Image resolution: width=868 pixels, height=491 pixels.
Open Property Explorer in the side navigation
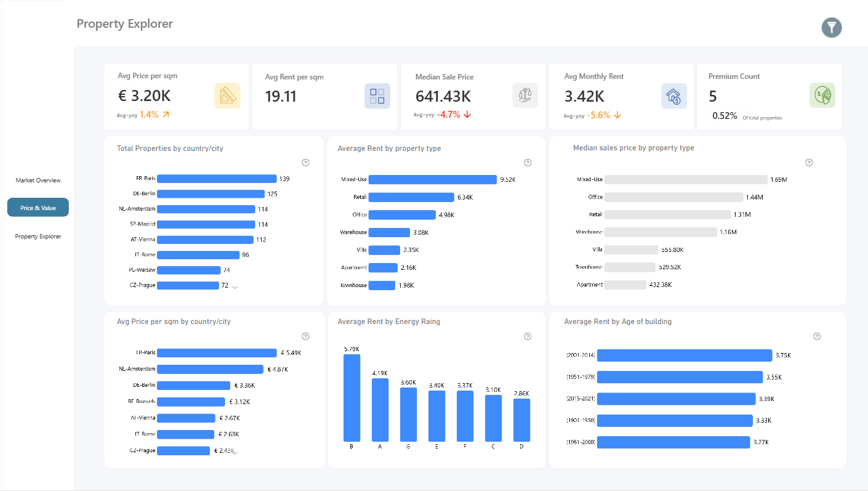point(38,237)
